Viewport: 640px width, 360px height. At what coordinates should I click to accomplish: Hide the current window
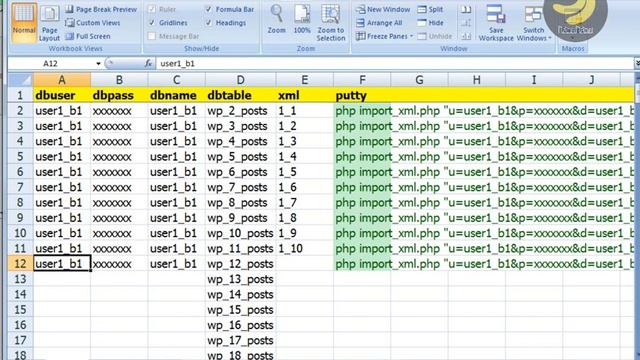pos(431,23)
